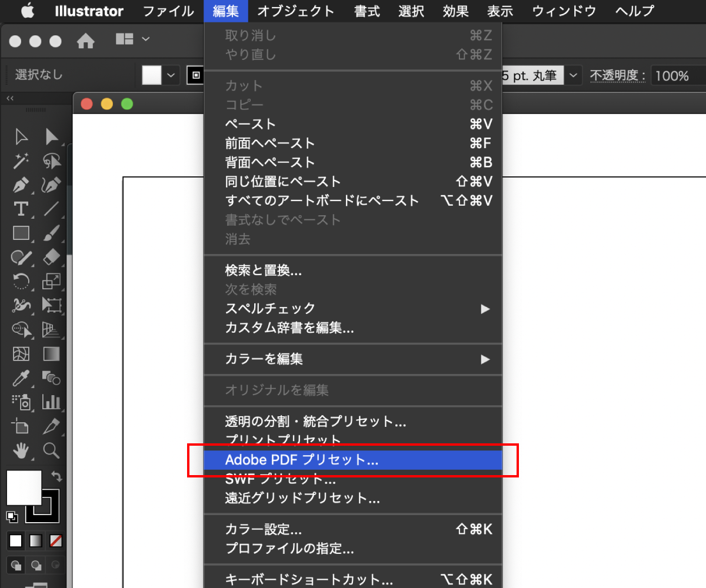Select the Selection tool (black arrow outline)
This screenshot has height=588, width=706.
(x=22, y=136)
